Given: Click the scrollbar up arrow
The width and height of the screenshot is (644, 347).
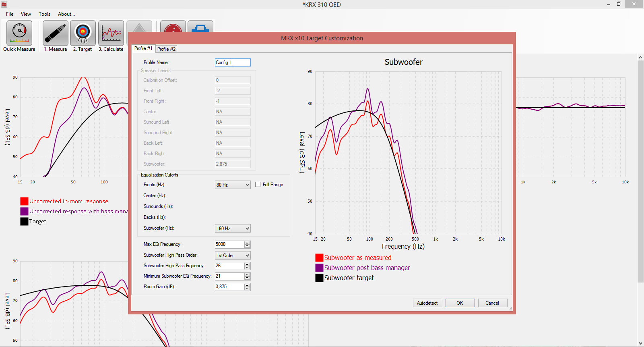Looking at the screenshot, I should (640, 57).
